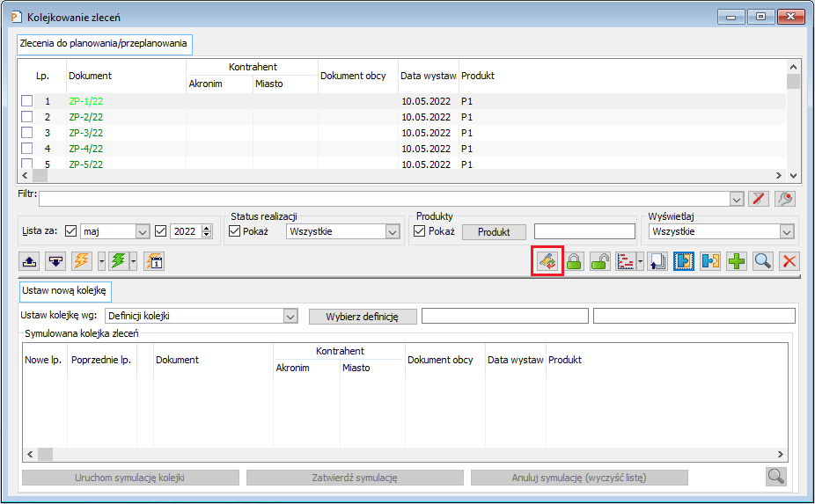Click the red funnel filter icon
This screenshot has width=815, height=504.
pyautogui.click(x=759, y=199)
